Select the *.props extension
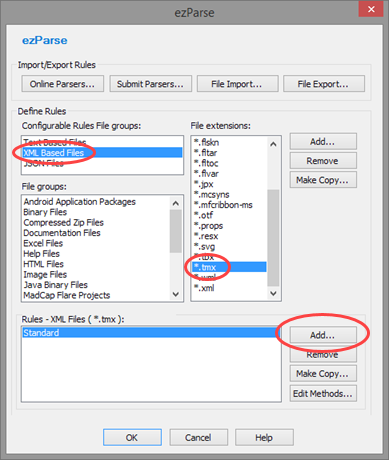389x460 pixels. [x=230, y=226]
